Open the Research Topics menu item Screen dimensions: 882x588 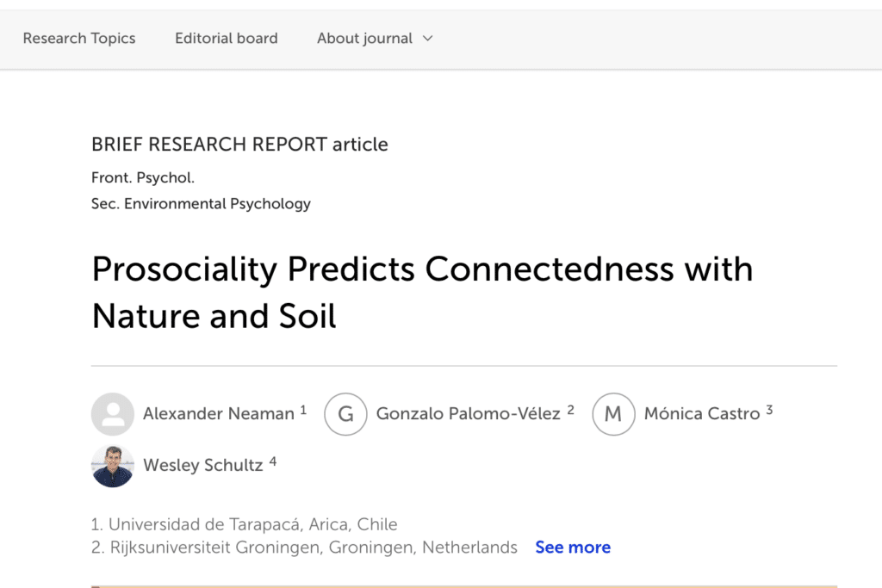point(79,39)
